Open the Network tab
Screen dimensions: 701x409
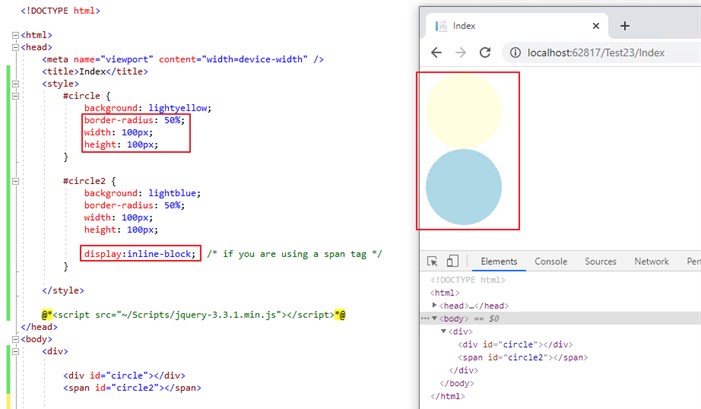tap(651, 261)
